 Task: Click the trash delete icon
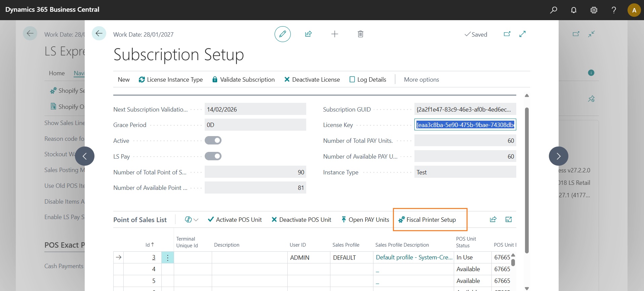(x=360, y=34)
